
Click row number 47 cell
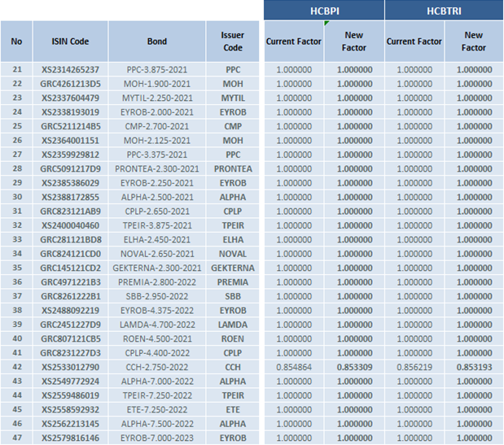point(17,438)
